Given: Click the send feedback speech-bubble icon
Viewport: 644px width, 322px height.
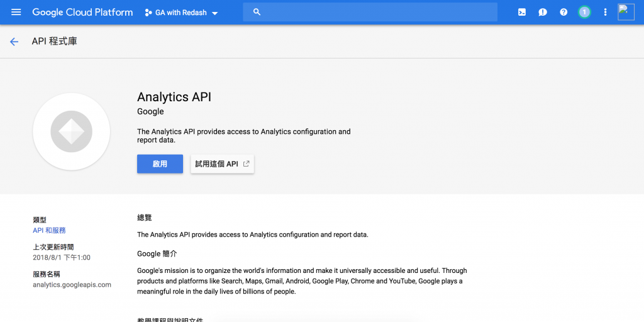Looking at the screenshot, I should [x=543, y=12].
